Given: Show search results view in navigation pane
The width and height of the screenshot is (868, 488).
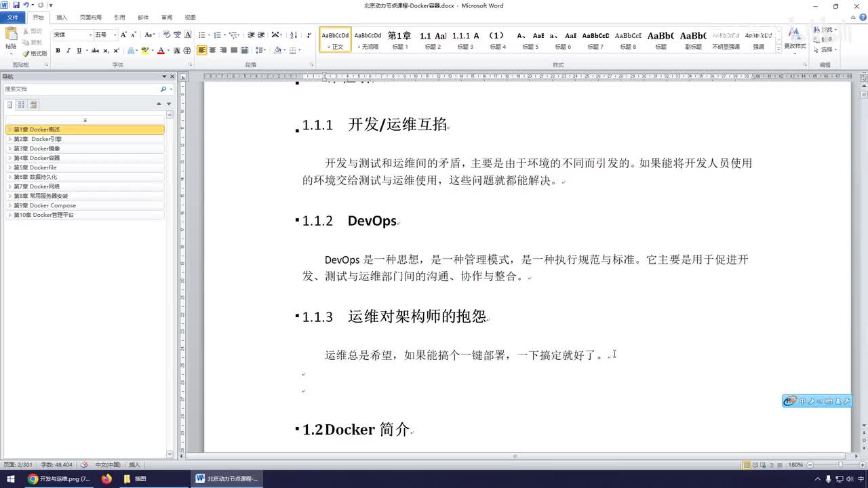Looking at the screenshot, I should point(33,104).
